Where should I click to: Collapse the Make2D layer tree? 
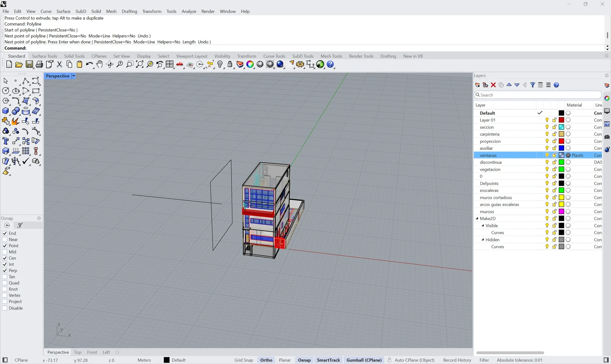point(477,218)
